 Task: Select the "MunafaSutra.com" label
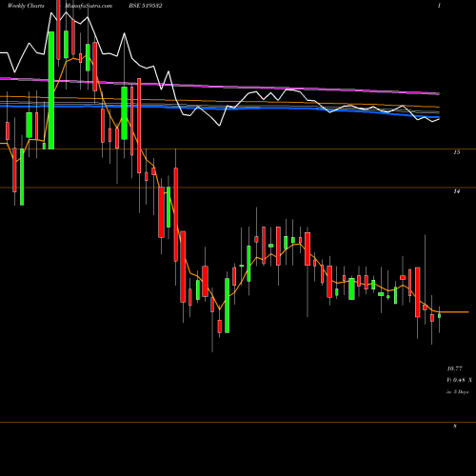click(x=89, y=6)
